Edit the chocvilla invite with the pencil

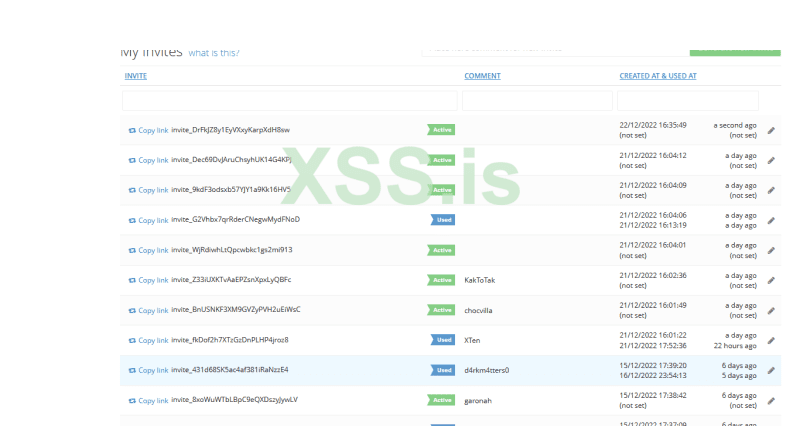point(771,311)
